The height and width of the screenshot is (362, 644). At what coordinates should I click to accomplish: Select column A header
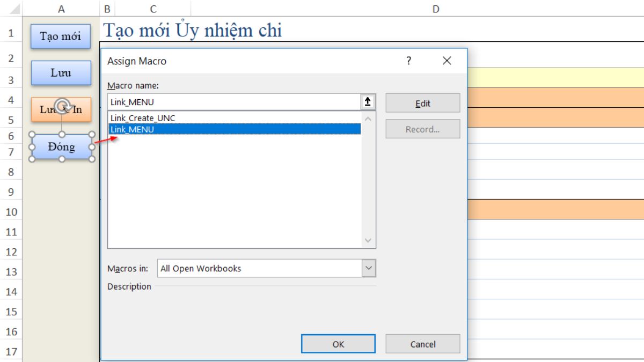click(61, 9)
